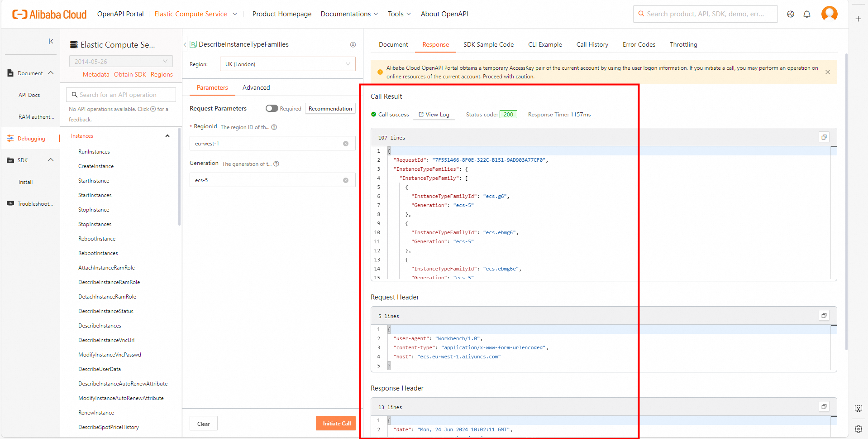Click the Initiate Call button
The image size is (868, 439).
click(x=336, y=423)
